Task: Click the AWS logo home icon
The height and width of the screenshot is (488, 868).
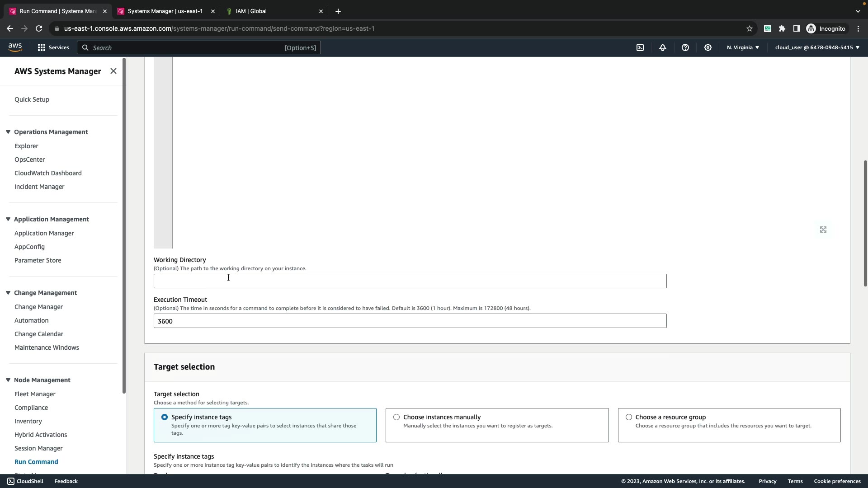Action: point(15,47)
